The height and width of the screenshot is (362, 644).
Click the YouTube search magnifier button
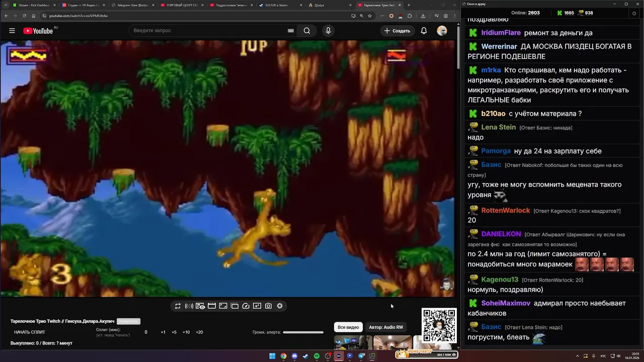pyautogui.click(x=307, y=31)
